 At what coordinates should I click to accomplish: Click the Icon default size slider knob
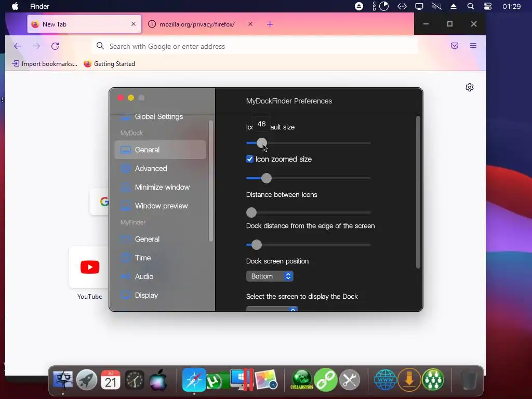(x=262, y=143)
